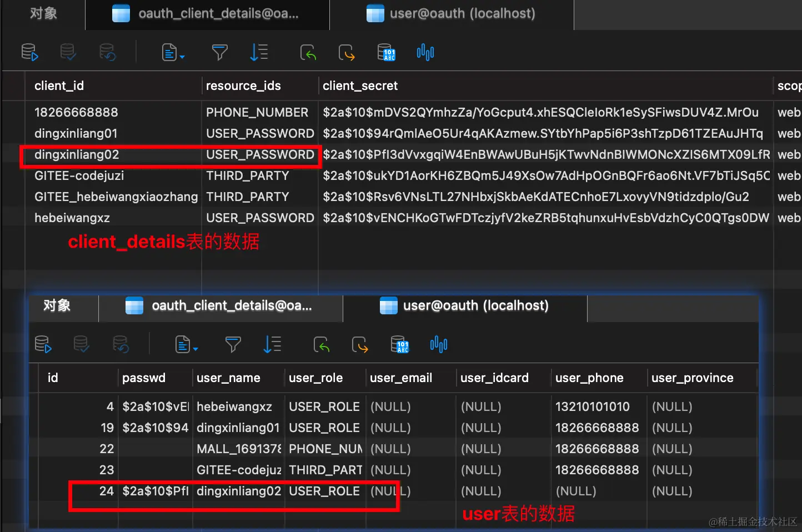Click data generation 101 icon in the lower toolbar
The image size is (802, 532).
(399, 344)
